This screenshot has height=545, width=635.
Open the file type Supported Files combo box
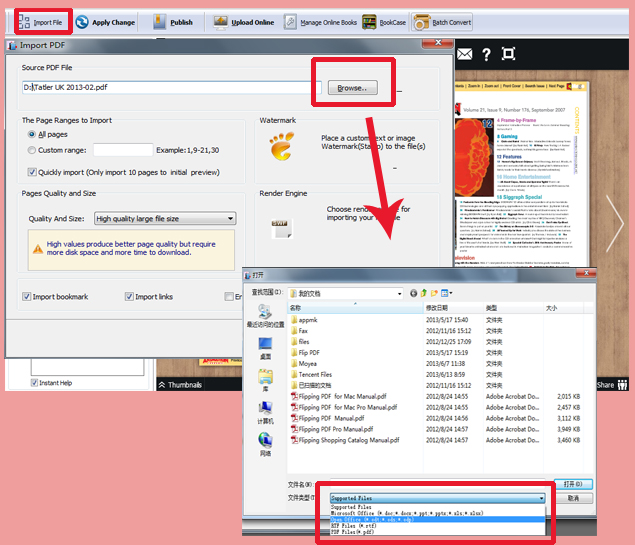[x=437, y=498]
